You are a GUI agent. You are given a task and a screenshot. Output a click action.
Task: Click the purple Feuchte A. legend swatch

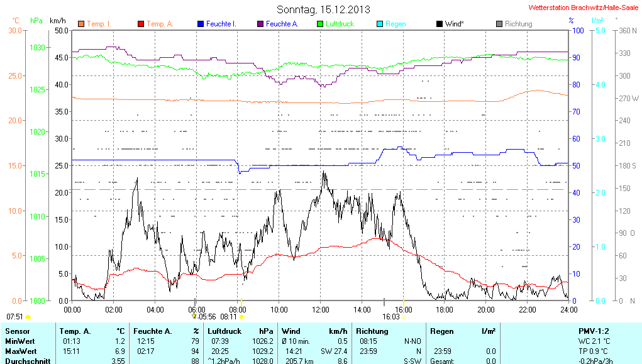(x=260, y=24)
